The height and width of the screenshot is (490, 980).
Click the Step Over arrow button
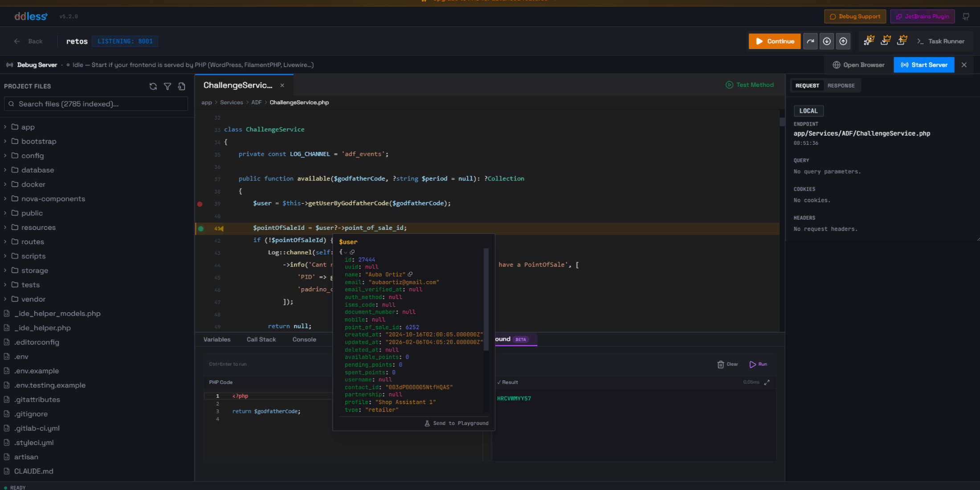coord(810,41)
